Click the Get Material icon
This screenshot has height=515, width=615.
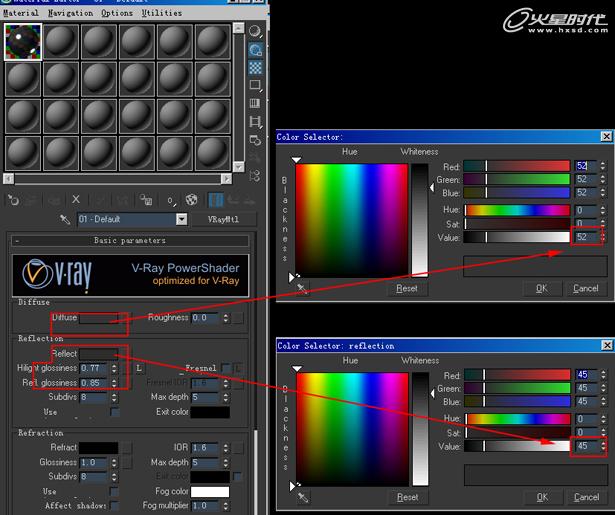pos(13,200)
